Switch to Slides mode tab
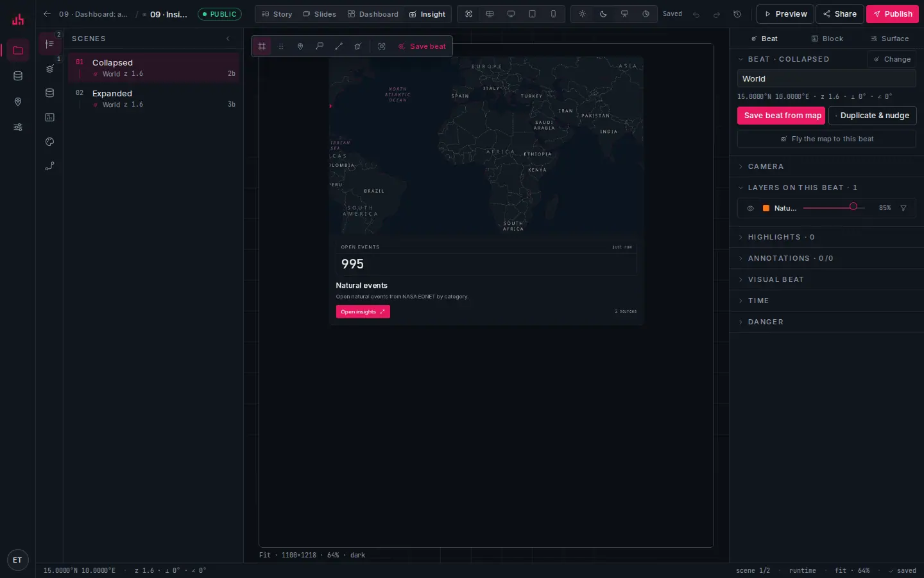Image resolution: width=924 pixels, height=578 pixels. (x=320, y=14)
